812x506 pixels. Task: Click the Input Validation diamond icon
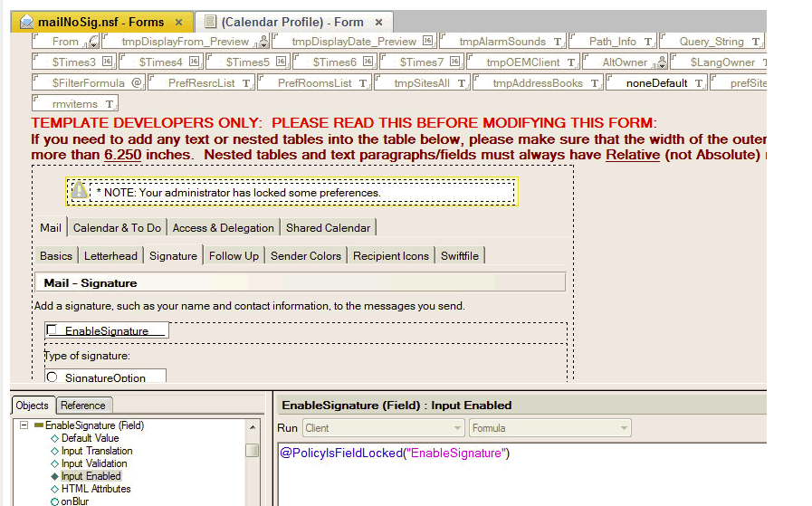coord(54,463)
